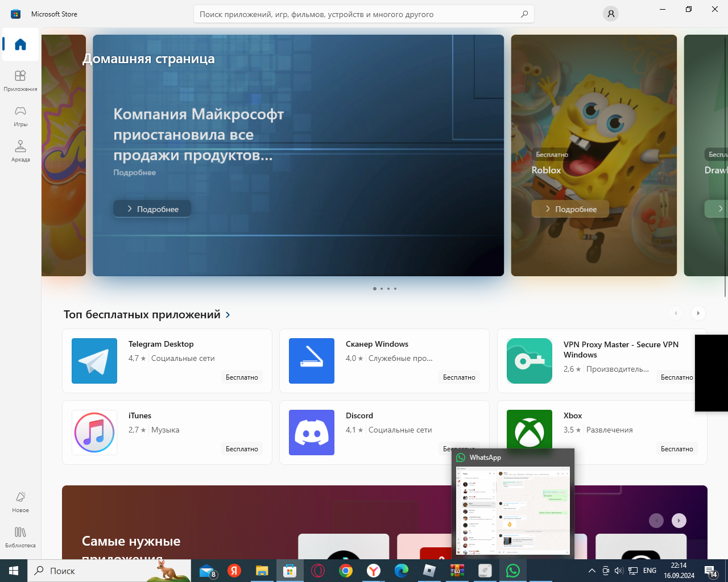
Task: Click the Топ бесплатных приложений heading
Action: click(x=142, y=315)
